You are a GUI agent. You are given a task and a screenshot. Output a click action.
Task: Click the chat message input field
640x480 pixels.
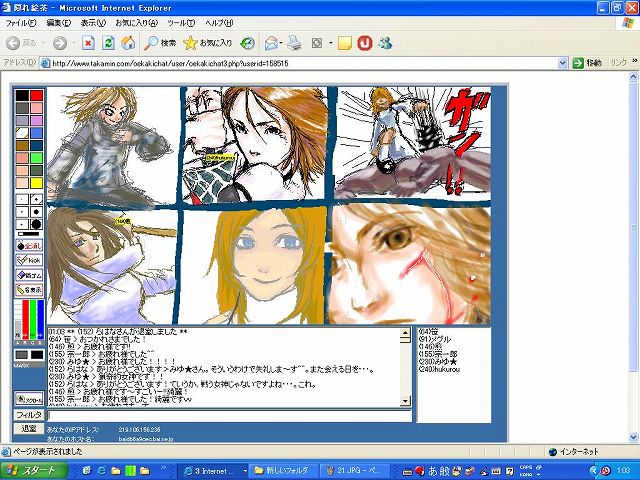pyautogui.click(x=230, y=416)
